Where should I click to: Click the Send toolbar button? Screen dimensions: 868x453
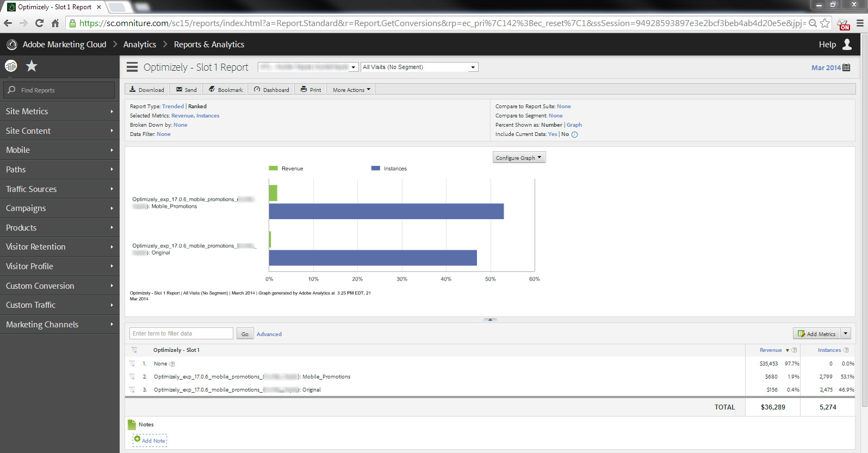point(187,89)
